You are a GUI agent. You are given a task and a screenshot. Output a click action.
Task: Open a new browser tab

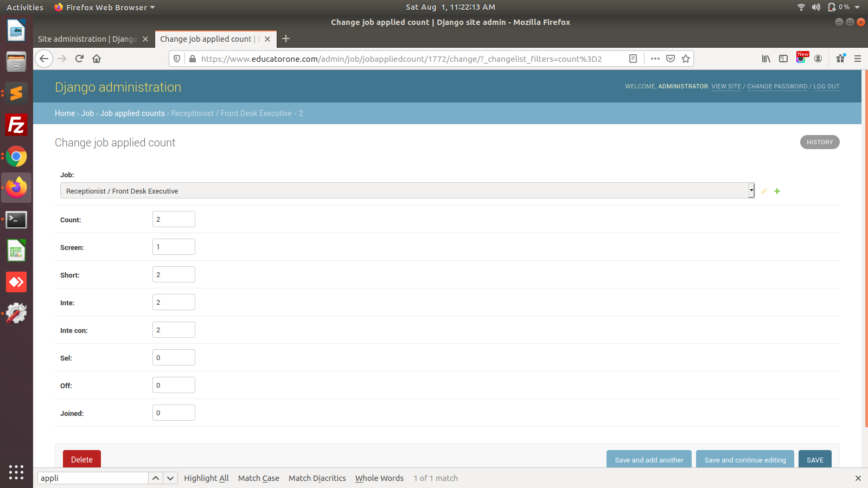point(286,38)
